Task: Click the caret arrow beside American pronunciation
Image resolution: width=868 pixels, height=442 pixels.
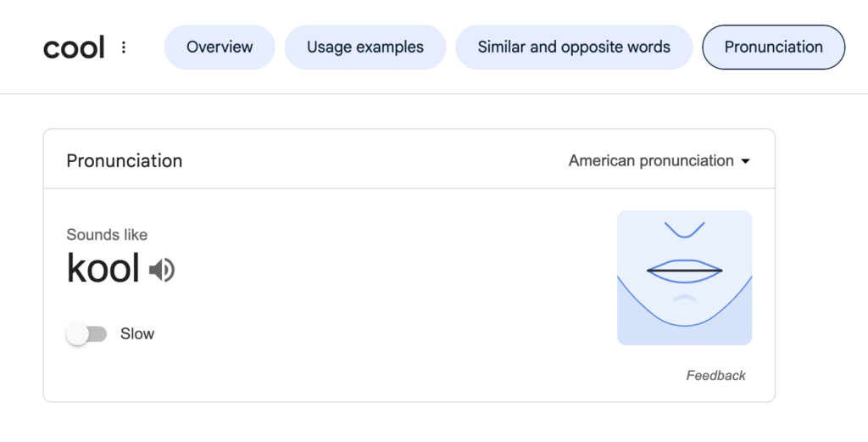Action: pyautogui.click(x=746, y=161)
